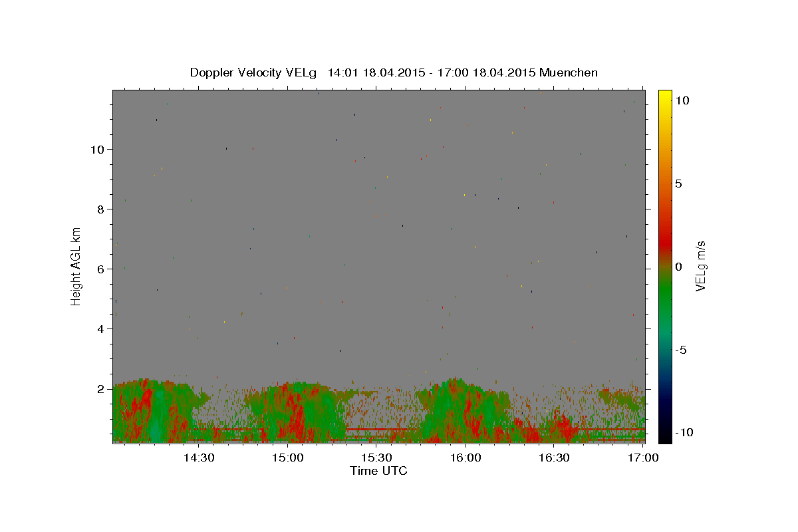Viewport: 798px width, 532px height.
Task: Select the 15:30 time tick label
Action: pyautogui.click(x=376, y=458)
